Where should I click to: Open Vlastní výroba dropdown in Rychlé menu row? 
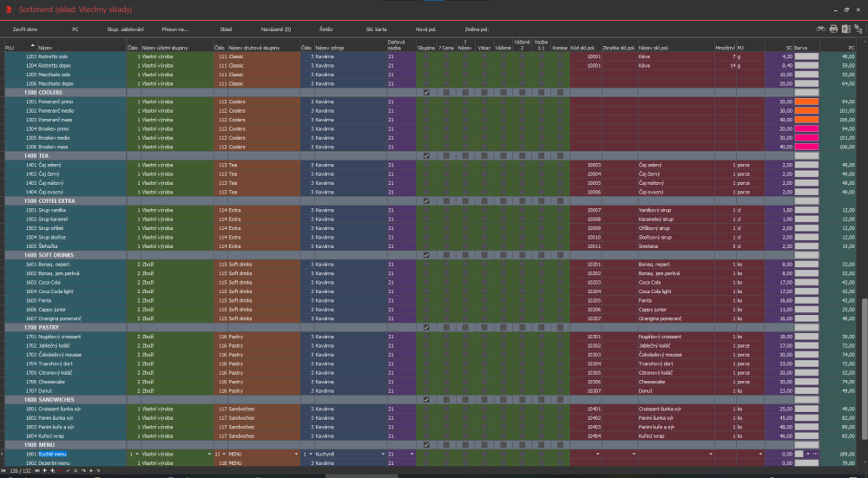pos(209,454)
